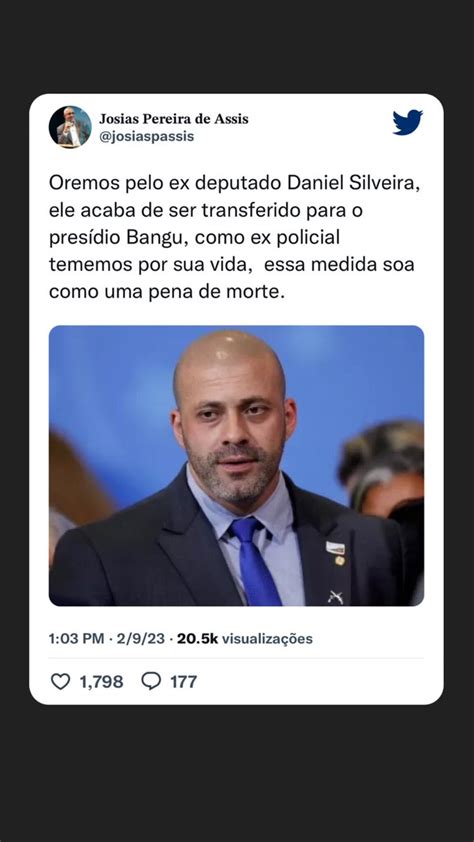Viewport: 474px width, 842px height.
Task: Click the 177 replies count
Action: [x=184, y=682]
